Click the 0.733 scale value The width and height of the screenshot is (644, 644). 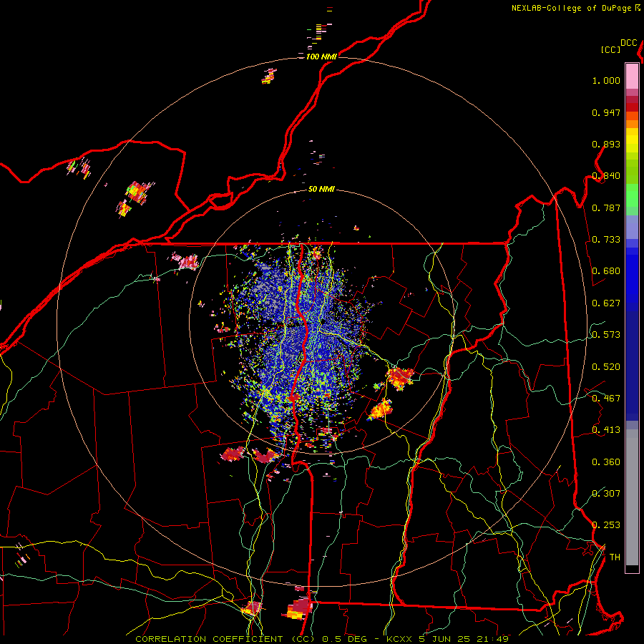point(606,240)
